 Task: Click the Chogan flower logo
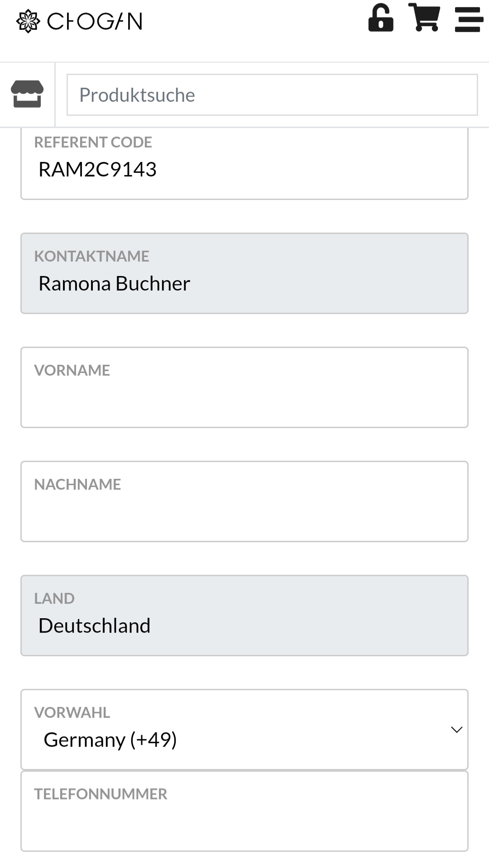click(28, 21)
